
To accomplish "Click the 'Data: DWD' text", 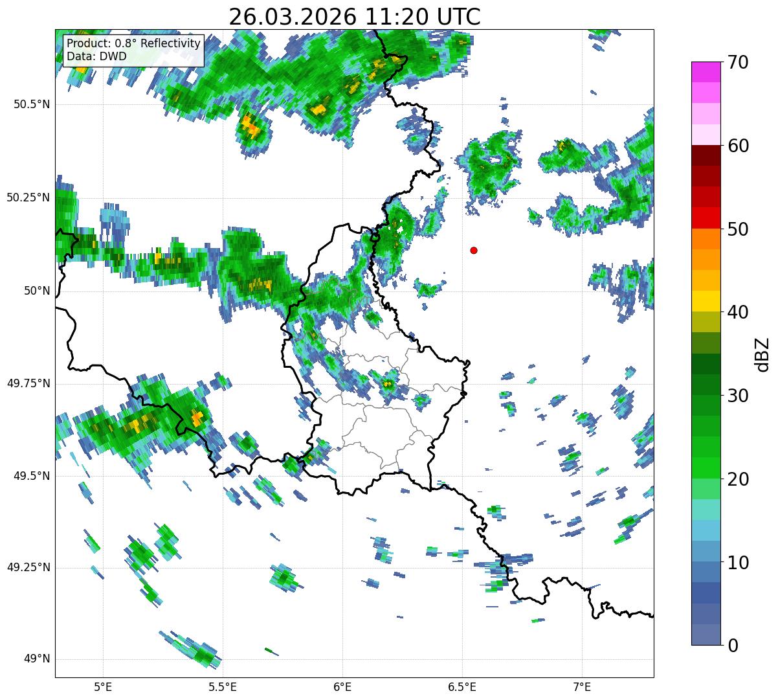I will click(97, 56).
